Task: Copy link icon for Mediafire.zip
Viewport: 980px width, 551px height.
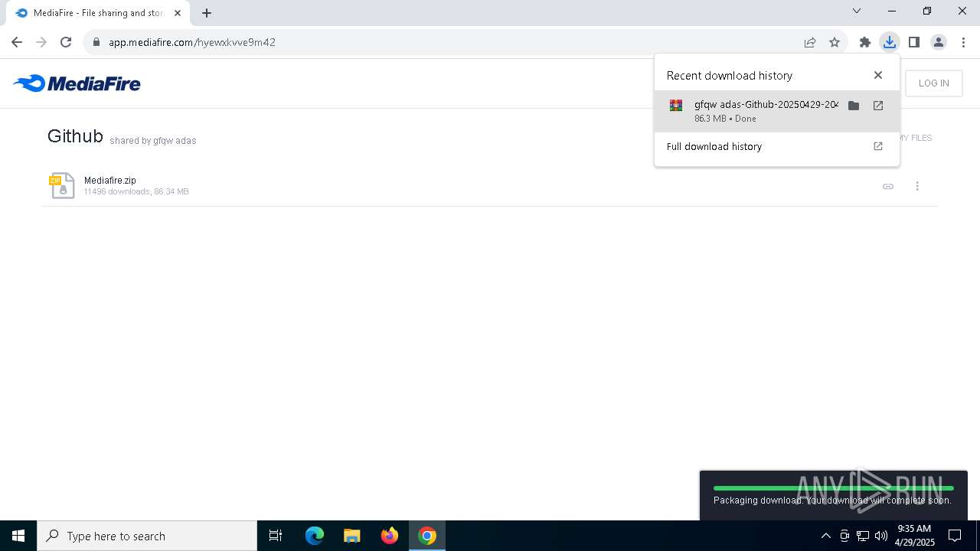Action: [x=888, y=186]
